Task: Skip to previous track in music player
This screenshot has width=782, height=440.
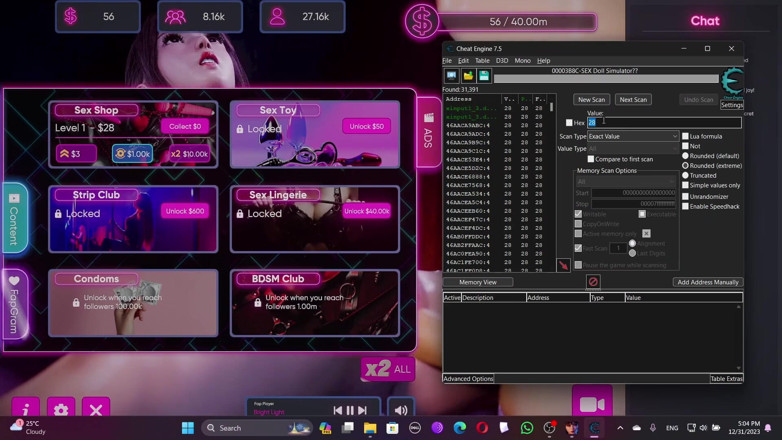Action: [338, 410]
